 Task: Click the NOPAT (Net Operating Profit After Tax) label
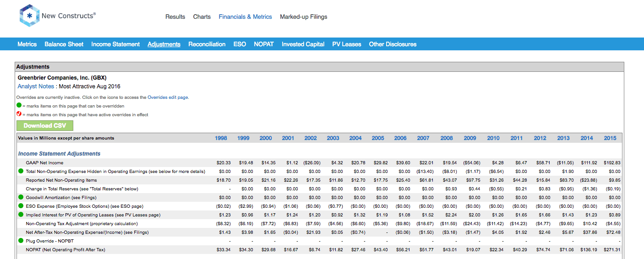click(65, 250)
